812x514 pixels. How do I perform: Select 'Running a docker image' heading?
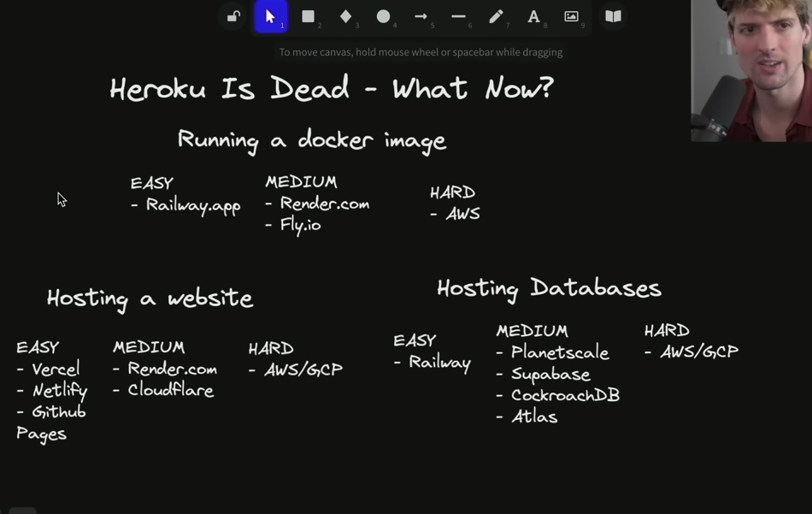312,140
